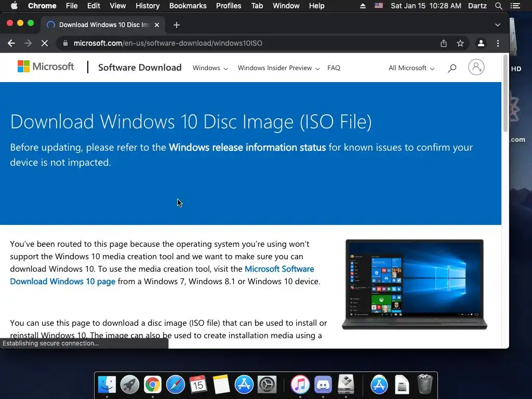This screenshot has height=399, width=532.
Task: Open the Edit menu
Action: pos(94,6)
